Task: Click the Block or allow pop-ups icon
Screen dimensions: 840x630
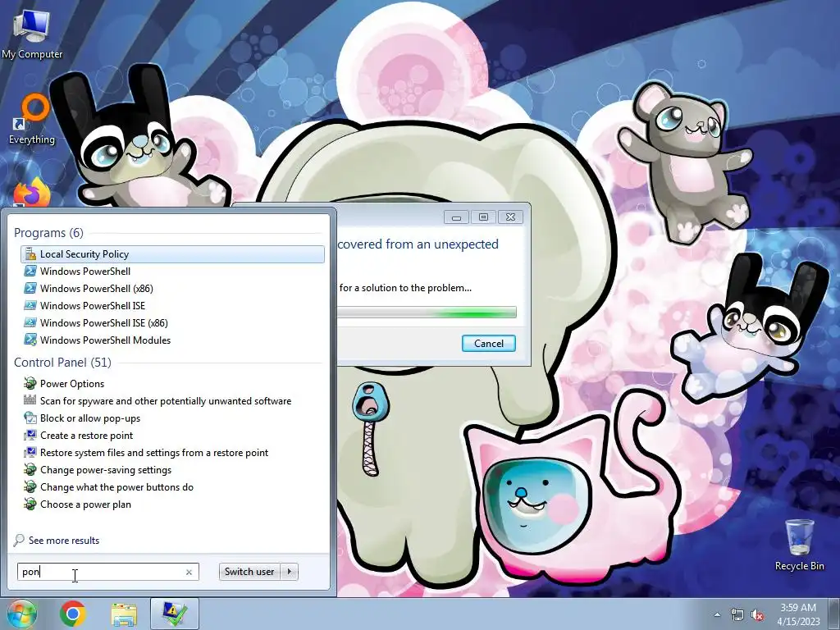Action: click(x=30, y=418)
